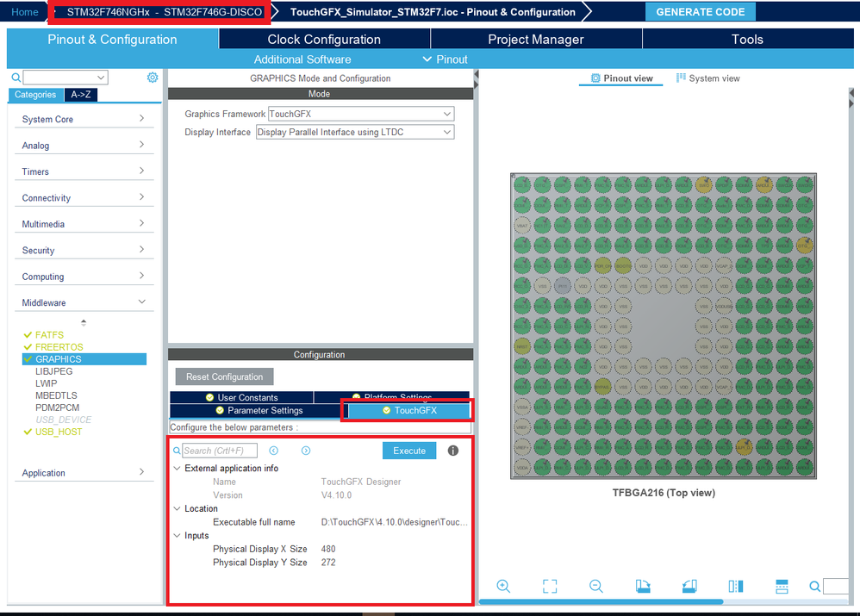
Task: Expand the Timers category
Action: tap(84, 171)
